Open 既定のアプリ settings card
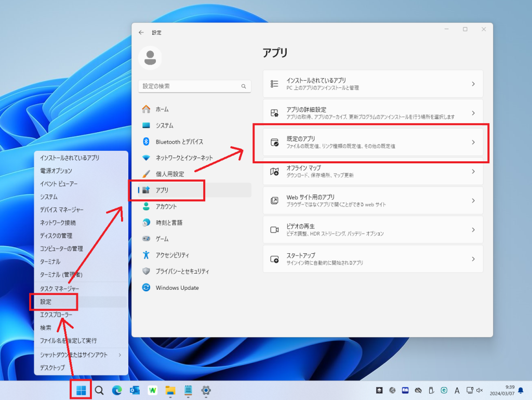532x400 pixels. [x=373, y=143]
